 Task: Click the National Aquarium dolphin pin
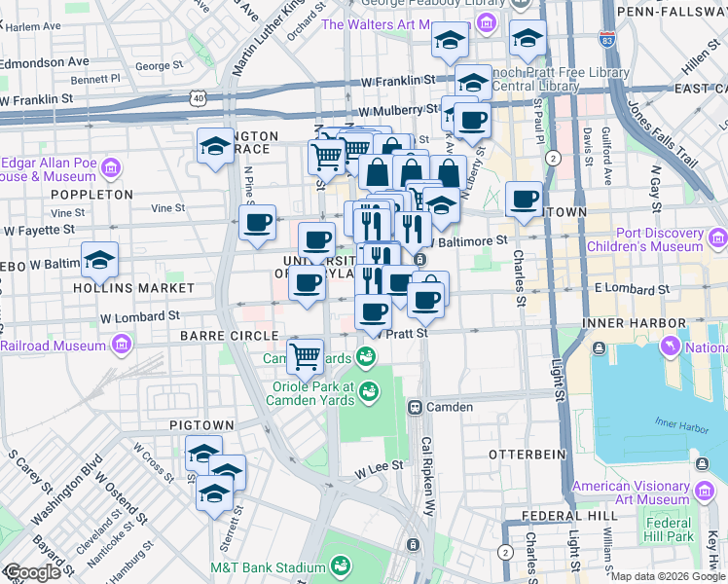pyautogui.click(x=671, y=347)
